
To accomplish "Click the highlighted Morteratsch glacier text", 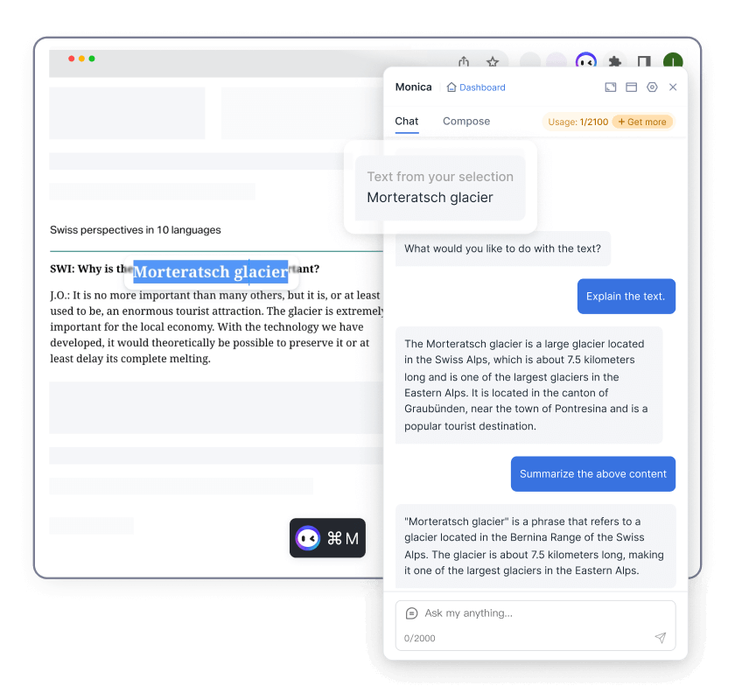I will 211,271.
